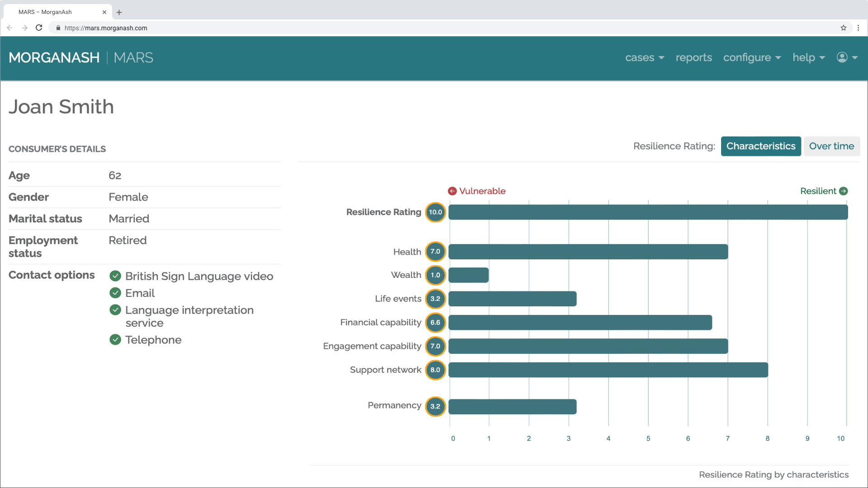Screen dimensions: 868x488
Task: Select the reports menu item
Action: [693, 57]
